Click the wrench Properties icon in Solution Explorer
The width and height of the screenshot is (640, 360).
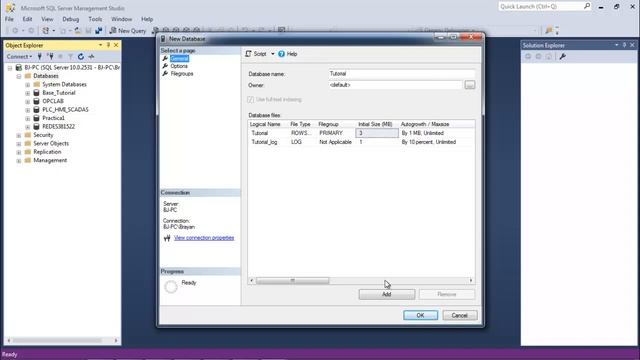point(562,57)
